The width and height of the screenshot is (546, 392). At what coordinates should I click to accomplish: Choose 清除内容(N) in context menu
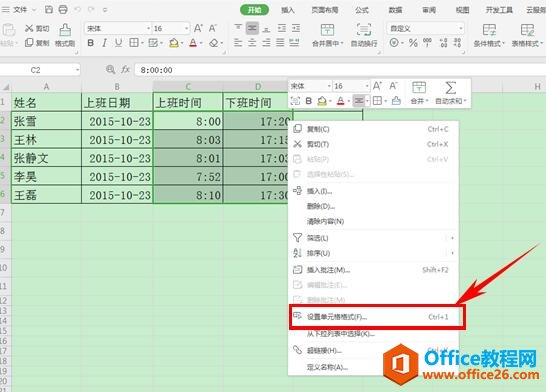coord(373,221)
